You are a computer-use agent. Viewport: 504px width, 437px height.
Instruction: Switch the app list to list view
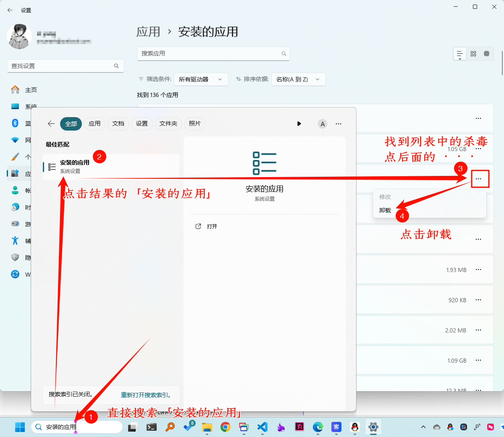[x=460, y=54]
